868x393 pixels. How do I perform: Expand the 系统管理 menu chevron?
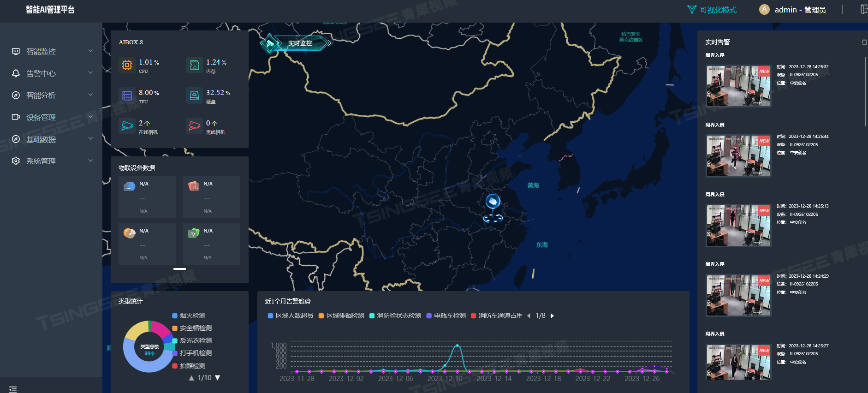pyautogui.click(x=90, y=161)
